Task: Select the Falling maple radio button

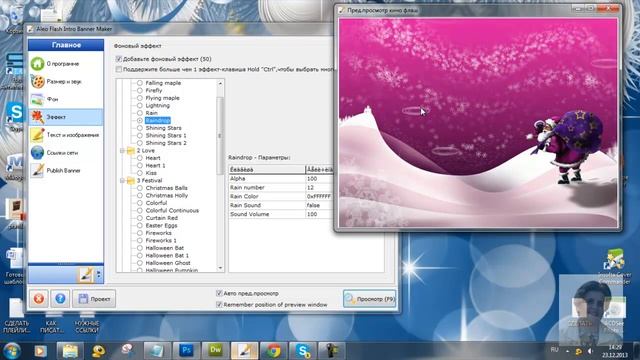Action: tap(140, 83)
